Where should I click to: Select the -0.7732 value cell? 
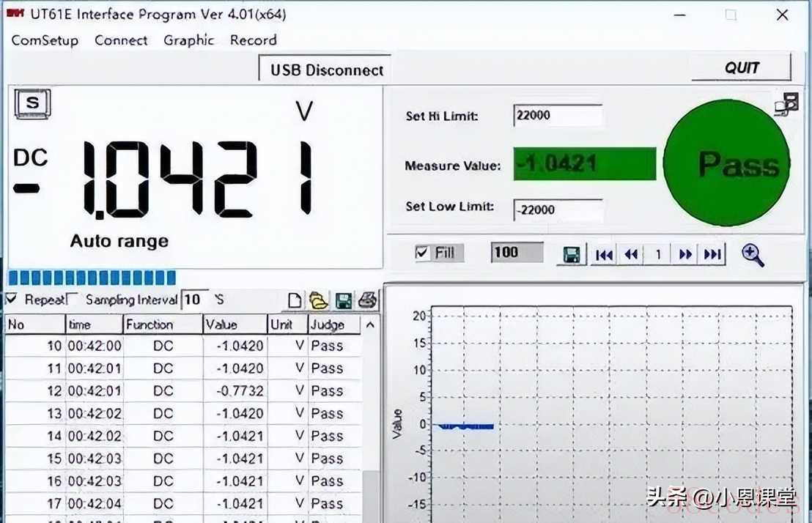[x=235, y=391]
